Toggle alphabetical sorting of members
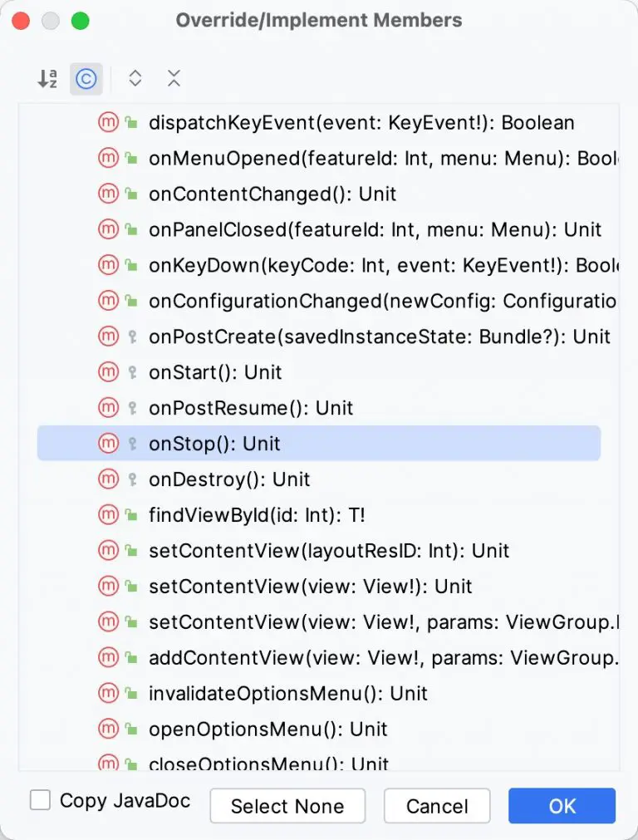 48,77
